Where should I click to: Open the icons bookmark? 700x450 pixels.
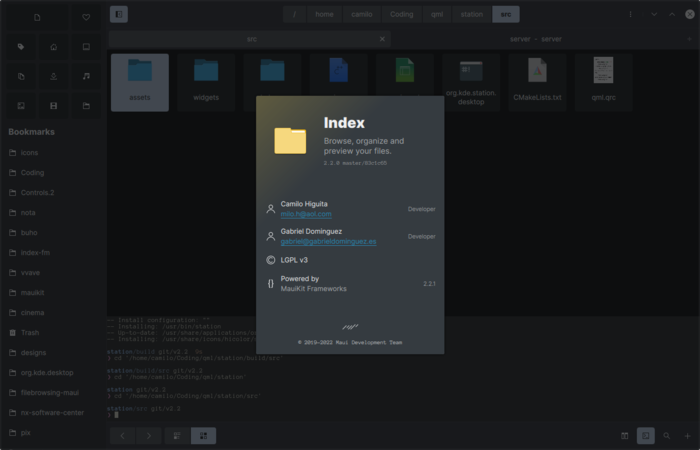click(x=54, y=153)
